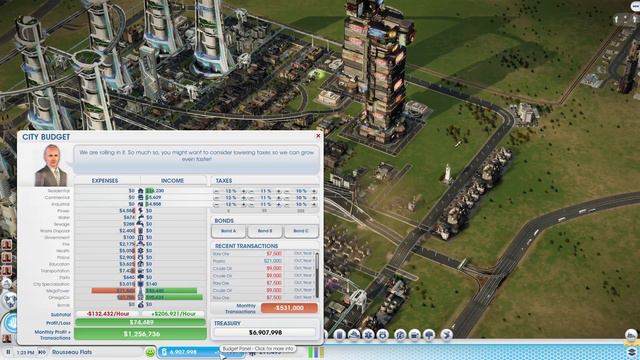Close the City Budget panel
The image size is (640, 360).
pyautogui.click(x=318, y=136)
